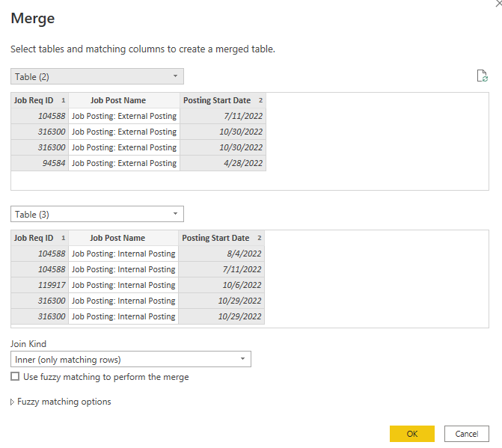Click External Posting cell in the 94584 row
Image resolution: width=502 pixels, height=448 pixels.
pyautogui.click(x=124, y=163)
